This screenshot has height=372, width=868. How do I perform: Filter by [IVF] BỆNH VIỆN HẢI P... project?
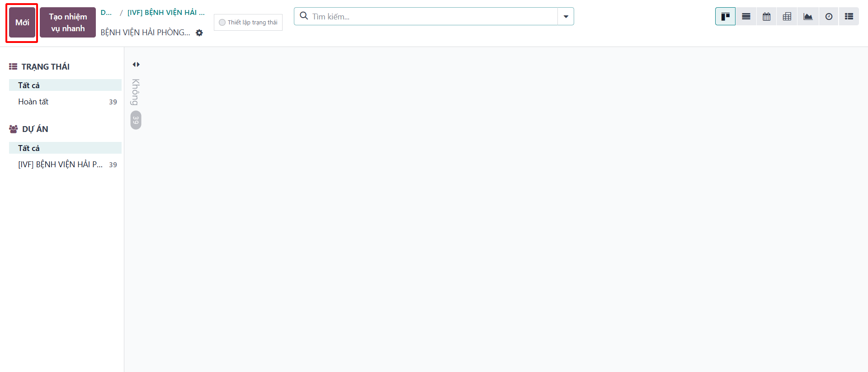click(x=65, y=165)
